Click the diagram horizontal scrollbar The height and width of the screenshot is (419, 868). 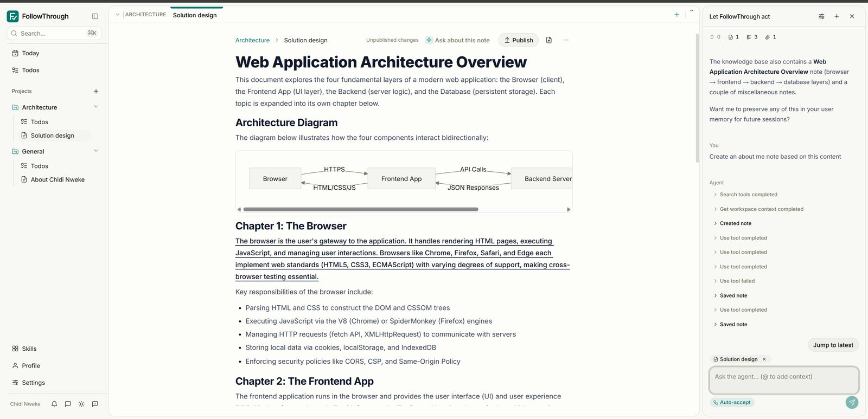[x=361, y=209]
